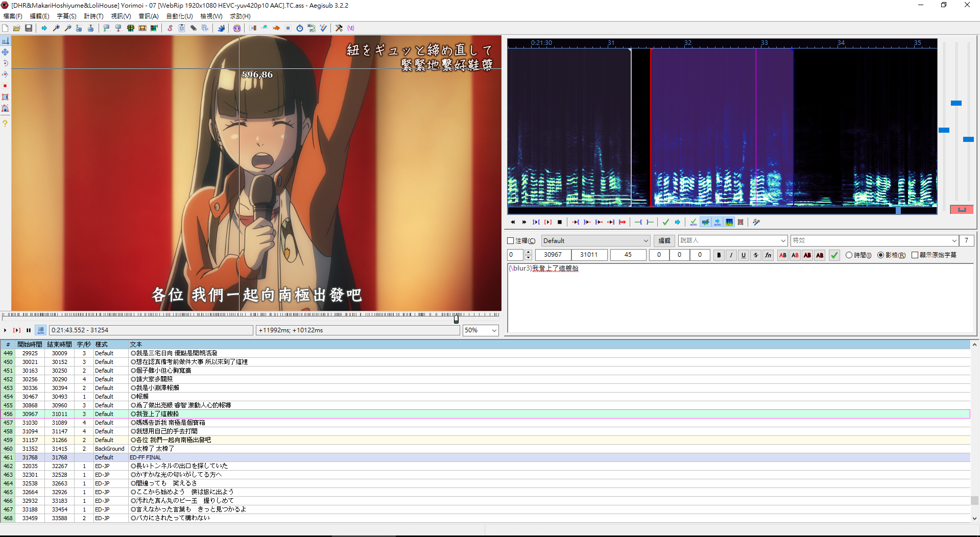This screenshot has width=980, height=537.
Task: Click the fn font face button
Action: [768, 255]
